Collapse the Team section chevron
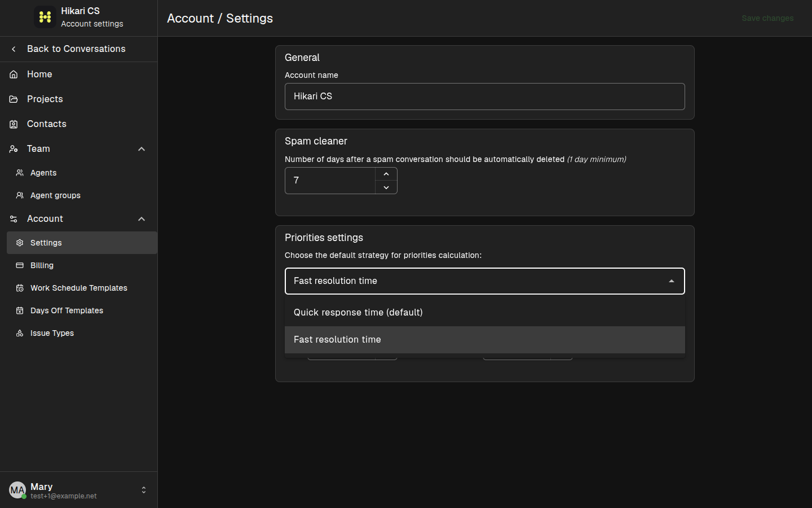The width and height of the screenshot is (812, 508). click(142, 149)
